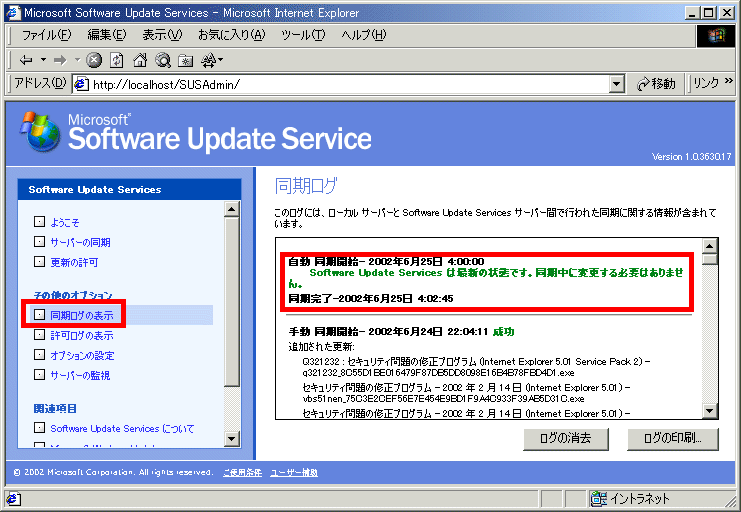Screen dimensions: 741x512
Task: Click the navigation pane scrollbar thumb
Action: click(232, 301)
